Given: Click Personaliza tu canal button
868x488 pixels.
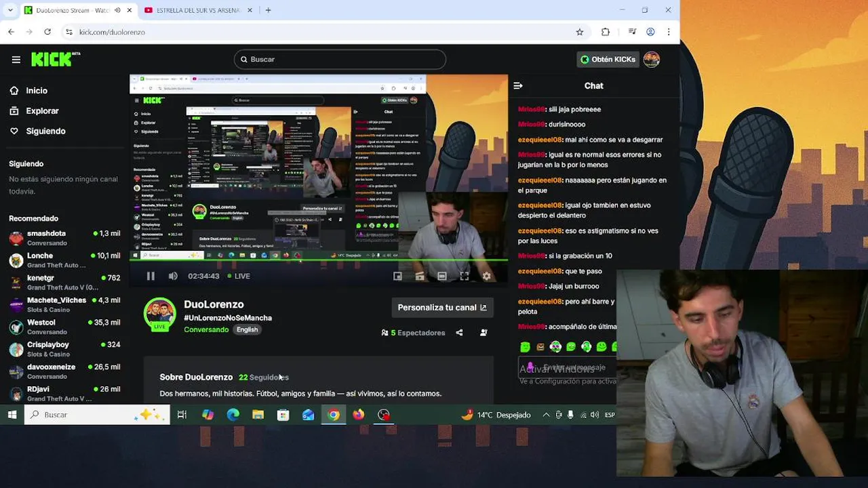Looking at the screenshot, I should coord(442,308).
